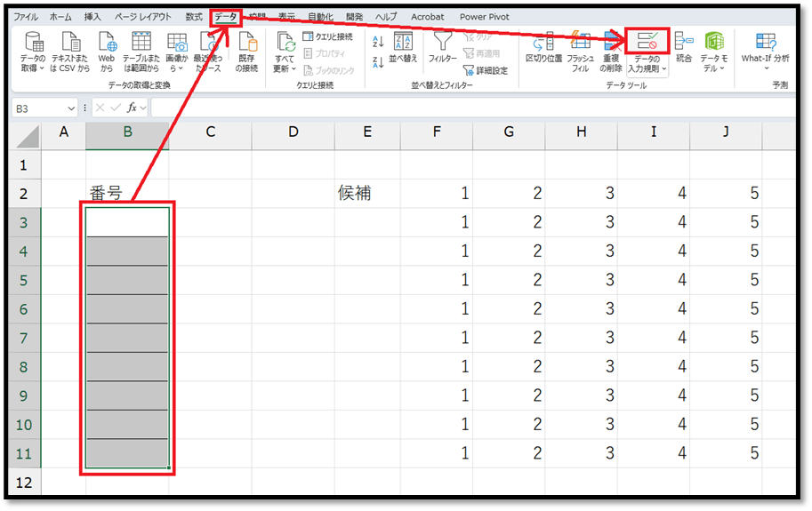Open the ページレイアウト tab

pyautogui.click(x=144, y=17)
